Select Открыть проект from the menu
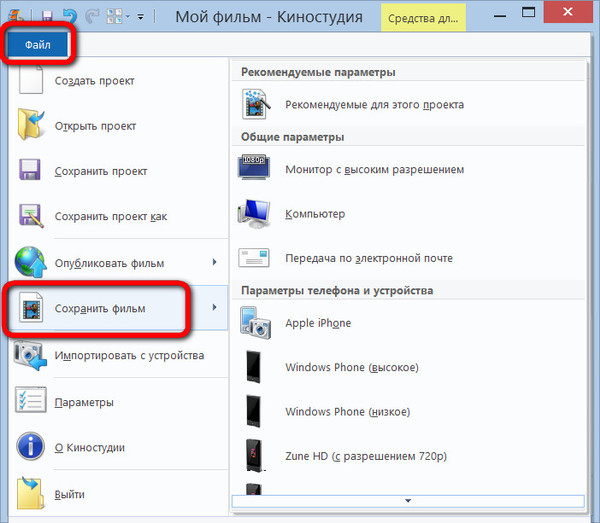Viewport: 600px width, 523px height. pos(95,126)
